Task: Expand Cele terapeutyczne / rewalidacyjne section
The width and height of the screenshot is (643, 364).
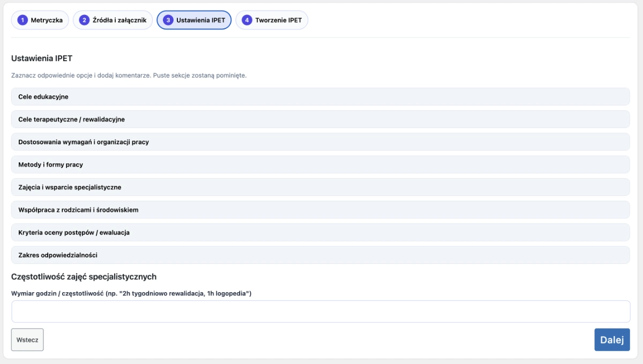Action: 320,119
